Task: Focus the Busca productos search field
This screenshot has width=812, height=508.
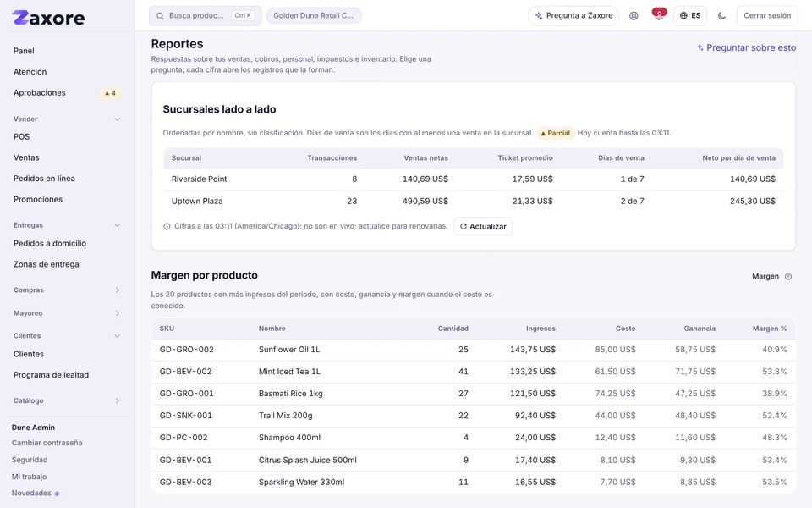Action: click(205, 15)
